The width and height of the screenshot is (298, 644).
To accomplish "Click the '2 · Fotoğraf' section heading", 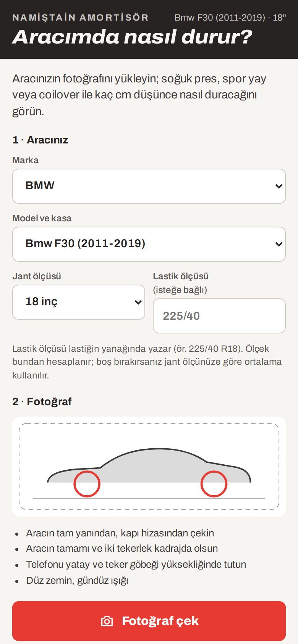I will (42, 401).
